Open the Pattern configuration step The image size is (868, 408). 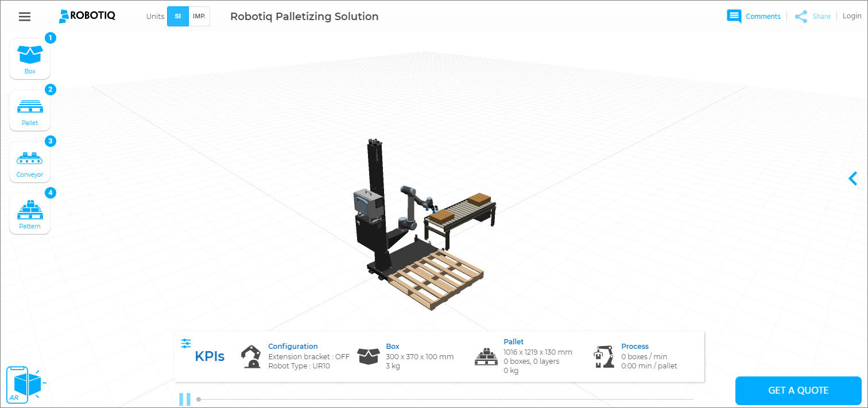click(30, 213)
